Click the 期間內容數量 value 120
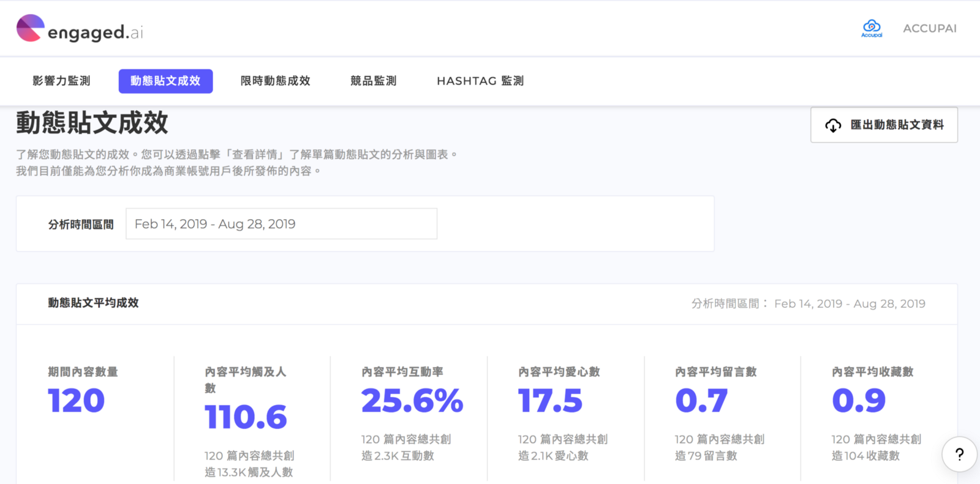980x484 pixels. (x=77, y=401)
